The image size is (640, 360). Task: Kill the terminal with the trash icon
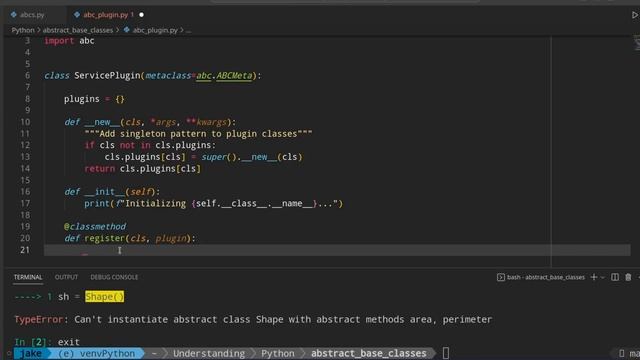(628, 277)
